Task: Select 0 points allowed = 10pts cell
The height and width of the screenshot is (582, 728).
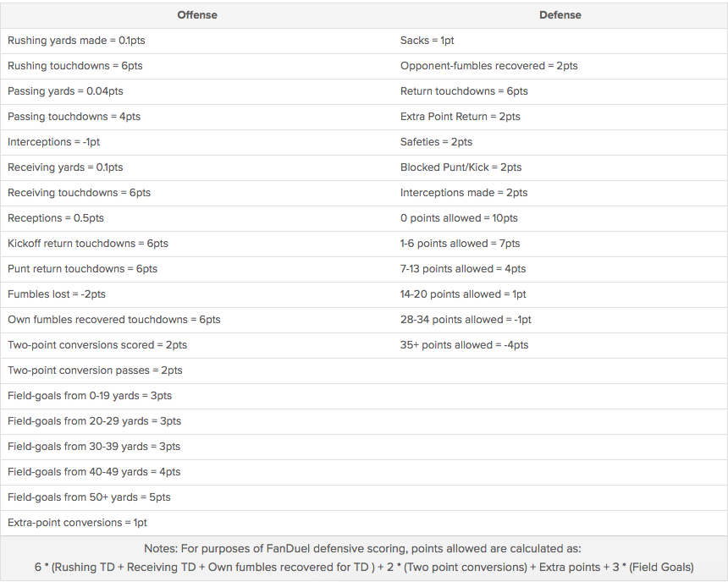Action: tap(459, 218)
